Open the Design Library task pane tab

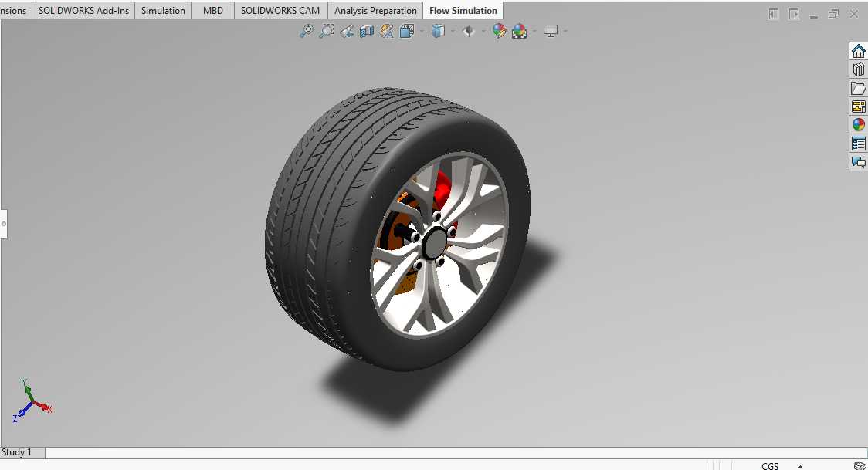pyautogui.click(x=859, y=69)
